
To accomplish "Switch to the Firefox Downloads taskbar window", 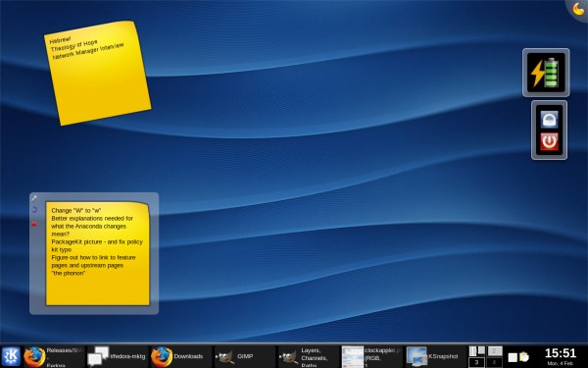I will click(180, 356).
